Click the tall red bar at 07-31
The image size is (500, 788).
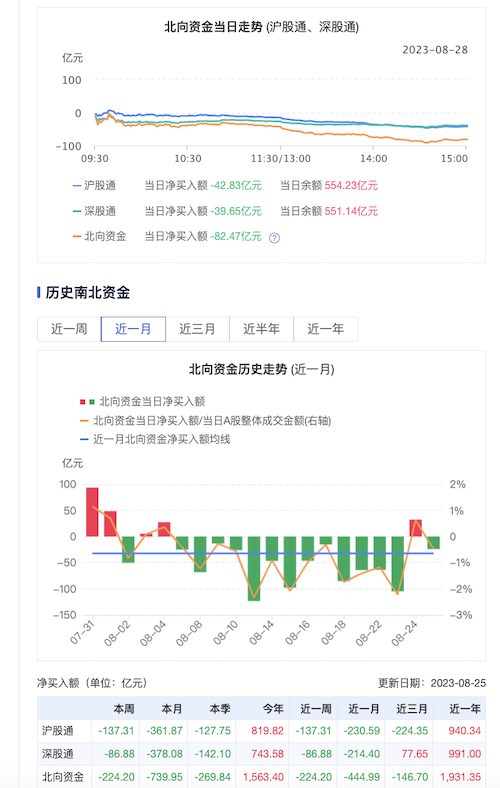[92, 512]
